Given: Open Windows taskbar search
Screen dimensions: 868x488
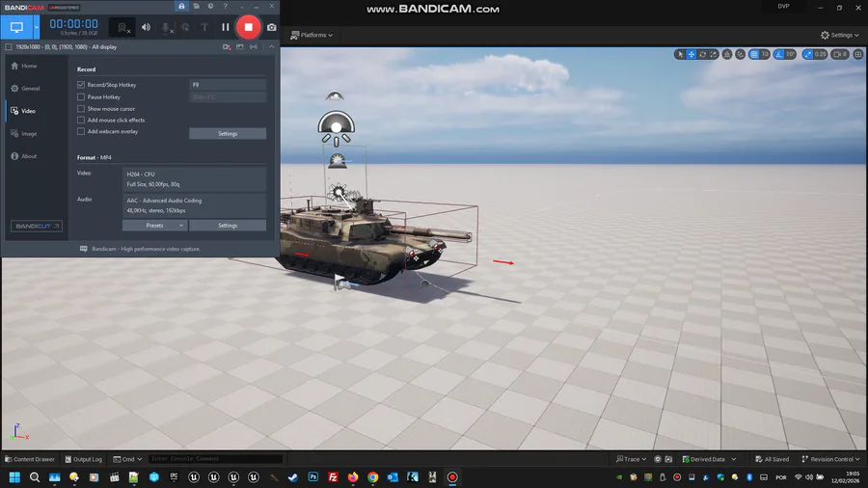Looking at the screenshot, I should click(35, 477).
